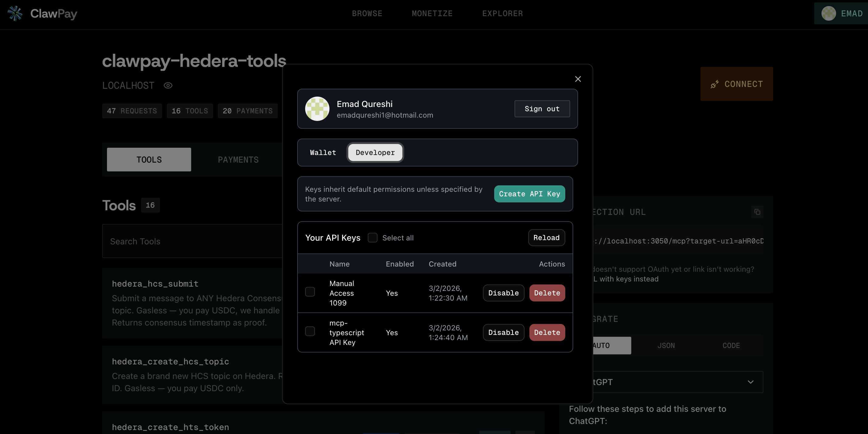Click the Emad Qureshi profile avatar
The image size is (868, 434).
pyautogui.click(x=317, y=108)
